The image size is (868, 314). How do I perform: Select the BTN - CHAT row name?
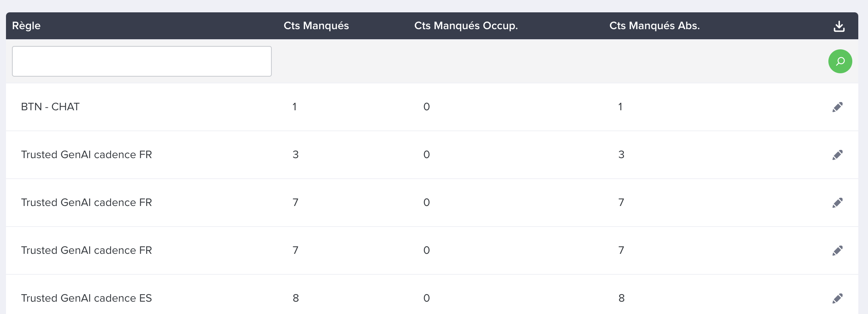(50, 107)
